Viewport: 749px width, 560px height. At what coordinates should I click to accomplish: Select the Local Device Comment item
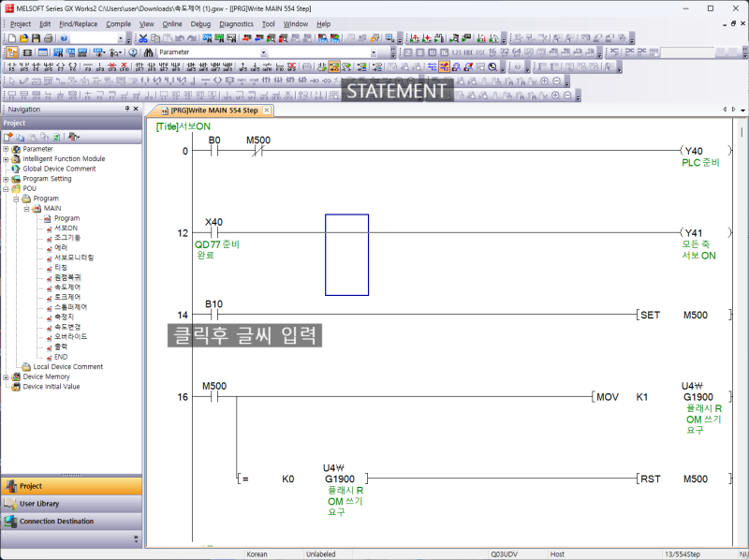click(67, 366)
